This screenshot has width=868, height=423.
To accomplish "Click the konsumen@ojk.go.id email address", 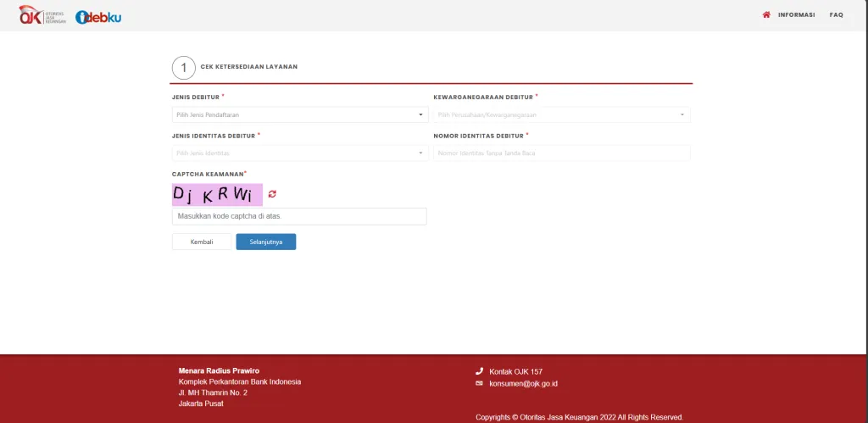I will (x=523, y=383).
